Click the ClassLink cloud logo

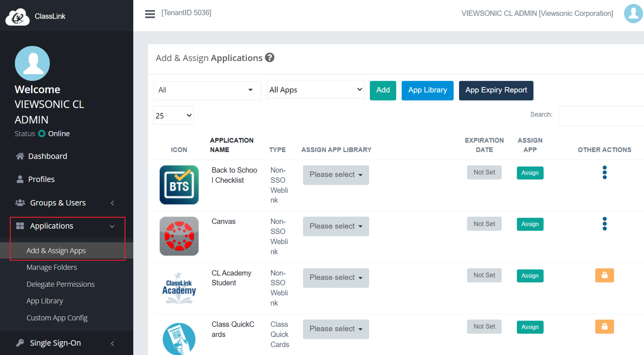pyautogui.click(x=17, y=16)
